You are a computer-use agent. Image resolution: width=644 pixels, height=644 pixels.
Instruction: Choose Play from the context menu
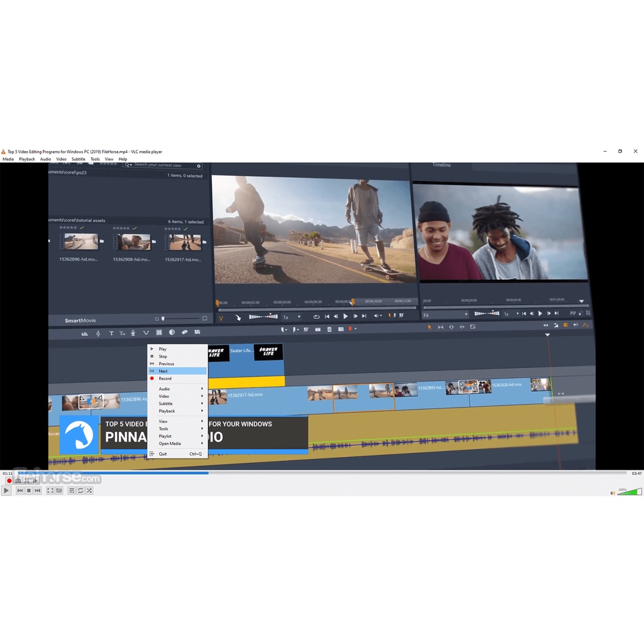click(x=177, y=349)
